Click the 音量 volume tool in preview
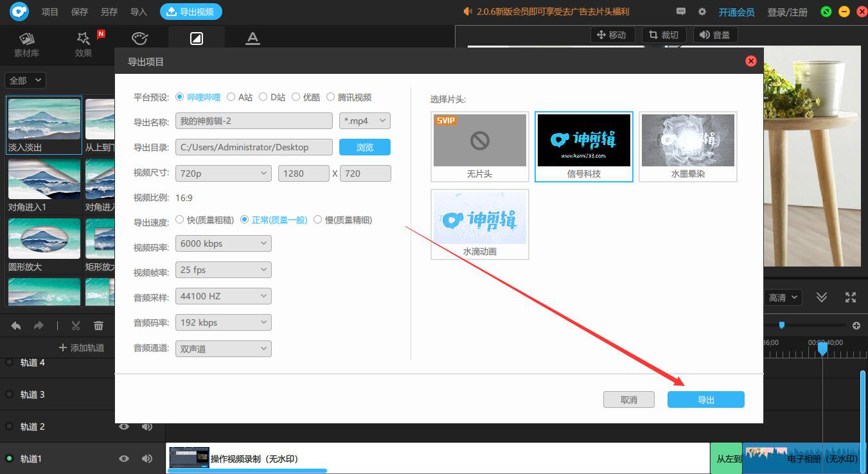Screen dimensions: 868x474 (716, 35)
